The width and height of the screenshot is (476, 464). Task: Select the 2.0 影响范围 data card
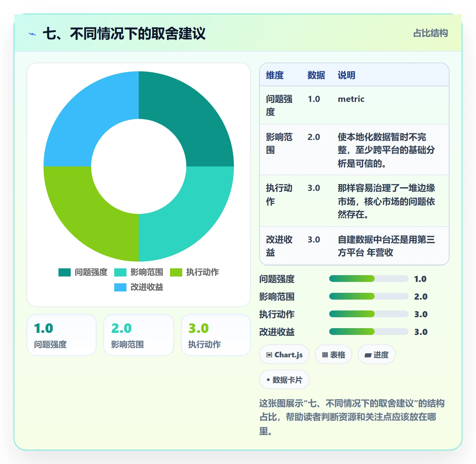pos(139,335)
